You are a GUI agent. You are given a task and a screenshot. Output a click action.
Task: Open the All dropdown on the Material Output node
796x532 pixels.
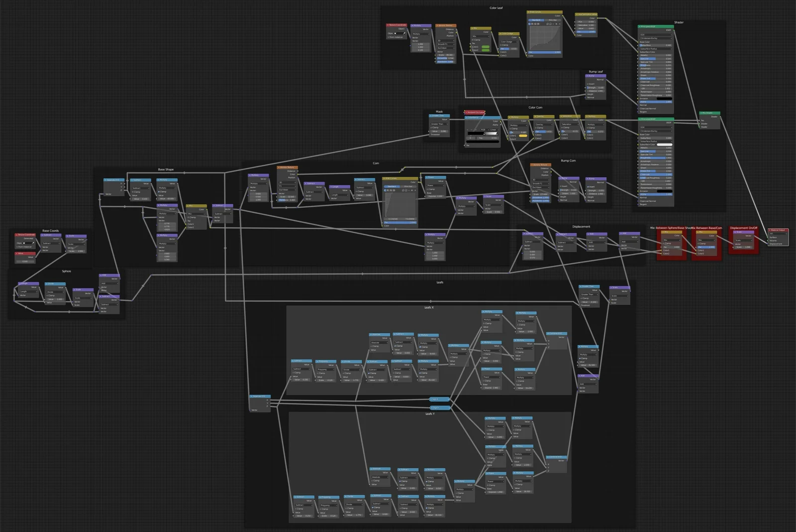click(778, 234)
